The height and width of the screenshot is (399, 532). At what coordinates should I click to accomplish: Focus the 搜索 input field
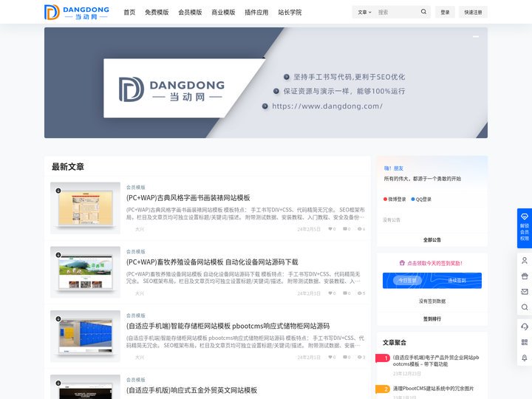[x=397, y=13]
